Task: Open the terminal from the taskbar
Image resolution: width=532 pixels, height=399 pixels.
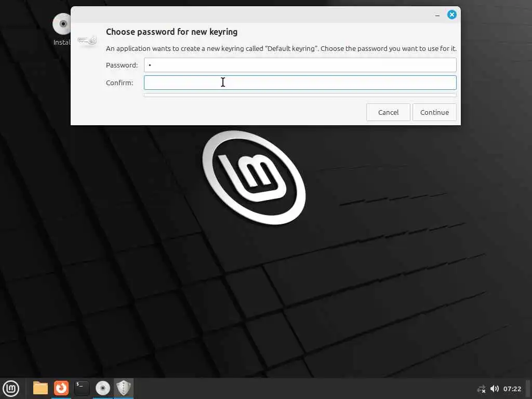Action: pyautogui.click(x=82, y=388)
